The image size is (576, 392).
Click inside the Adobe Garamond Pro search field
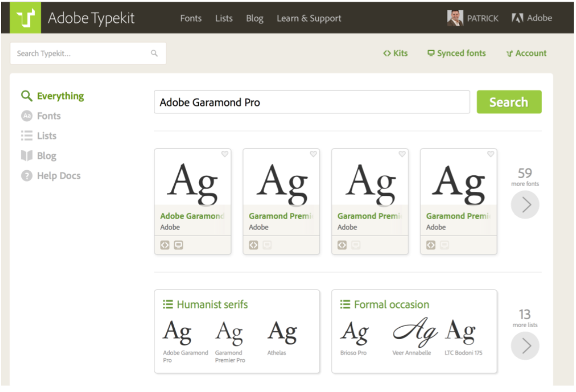point(312,102)
